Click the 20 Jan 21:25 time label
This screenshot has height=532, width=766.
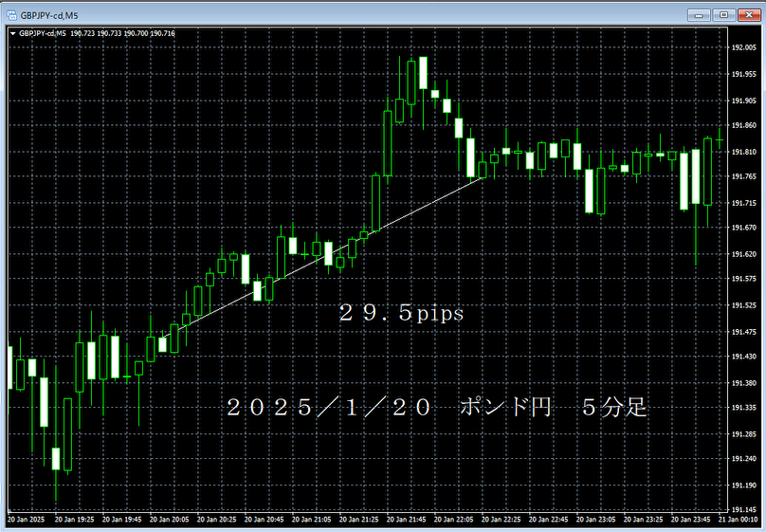pos(358,520)
